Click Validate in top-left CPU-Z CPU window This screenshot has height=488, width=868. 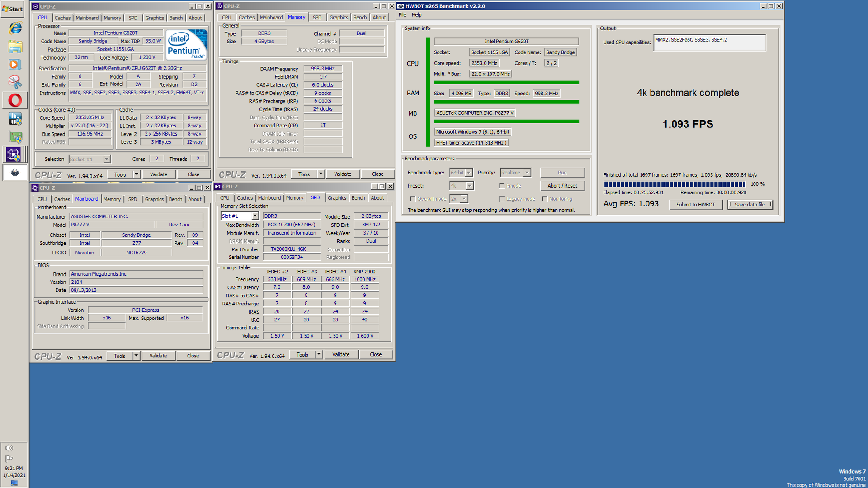coord(159,174)
